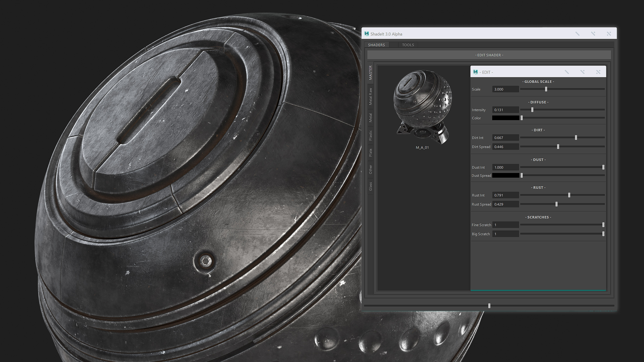Open the Metal vertical tab

click(x=370, y=118)
